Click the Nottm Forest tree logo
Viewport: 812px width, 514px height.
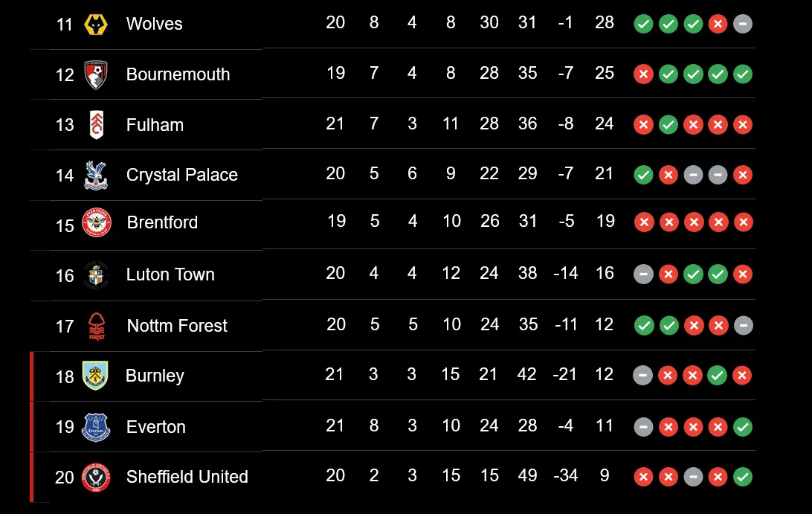[96, 326]
